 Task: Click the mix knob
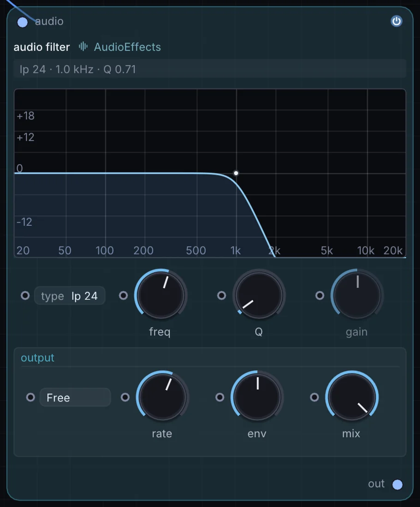352,397
